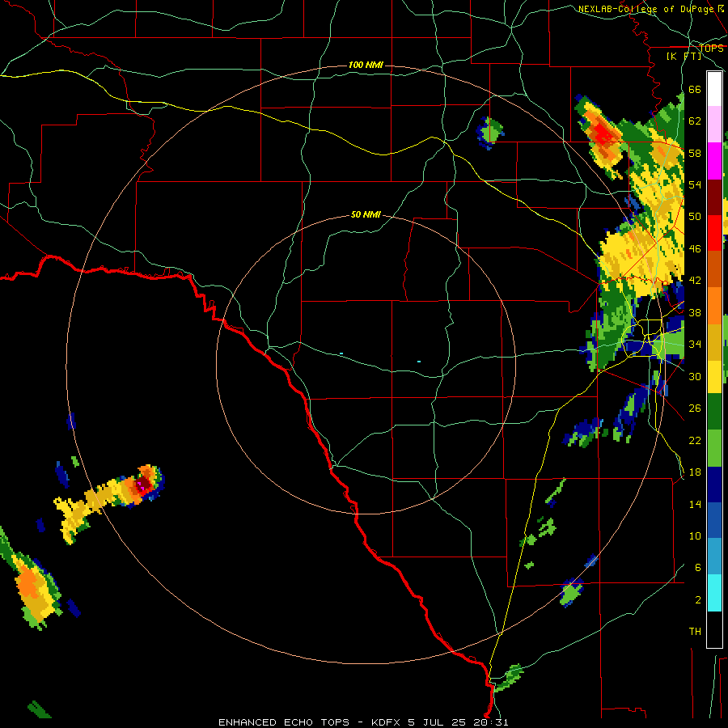
Task: Select the "42" legend value
Action: [695, 281]
